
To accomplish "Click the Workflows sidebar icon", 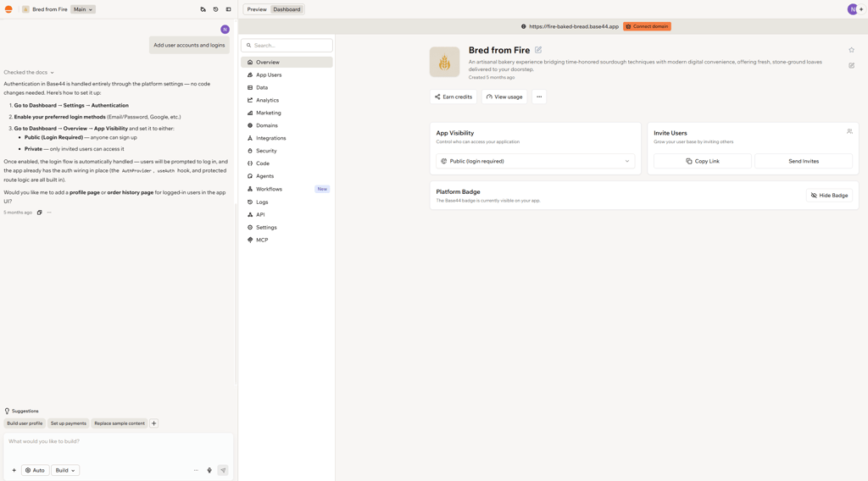I will point(250,189).
